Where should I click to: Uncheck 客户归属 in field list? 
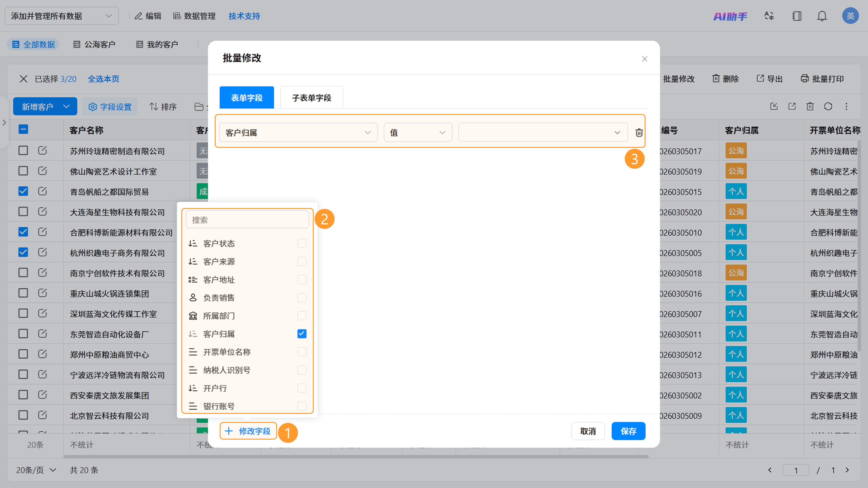tap(302, 334)
